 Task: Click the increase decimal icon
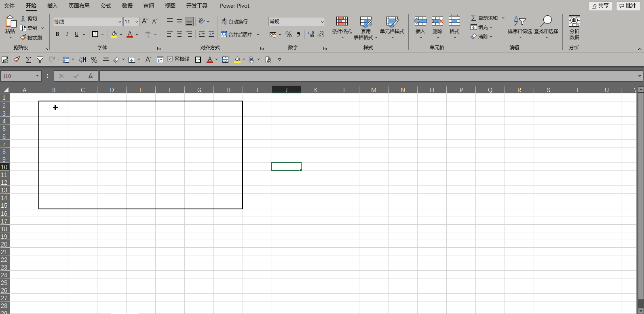pyautogui.click(x=310, y=34)
